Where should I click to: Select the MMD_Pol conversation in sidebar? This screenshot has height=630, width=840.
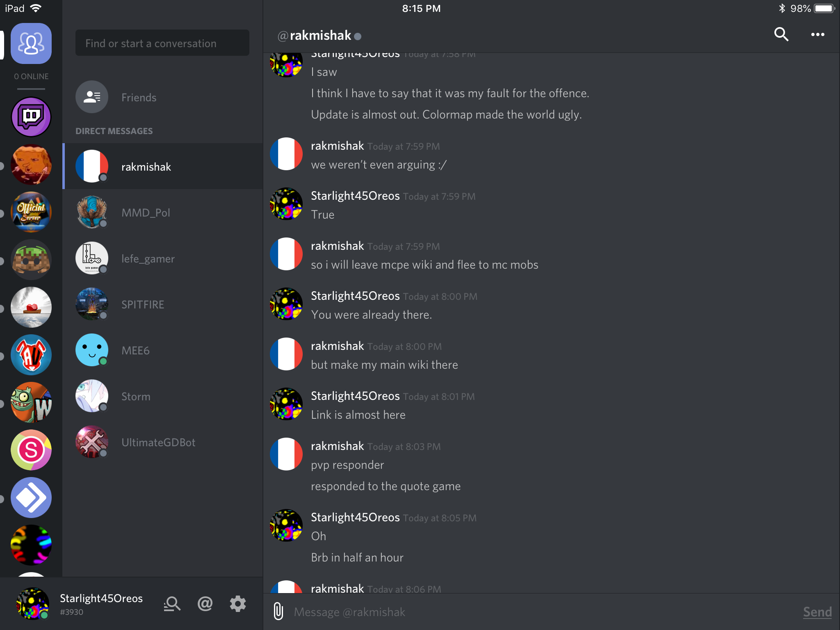pos(162,212)
